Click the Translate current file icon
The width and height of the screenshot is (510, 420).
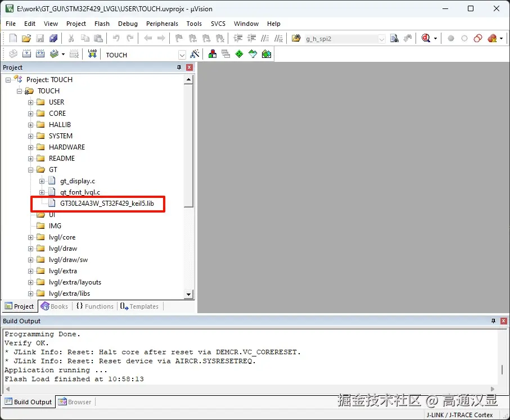[x=13, y=53]
